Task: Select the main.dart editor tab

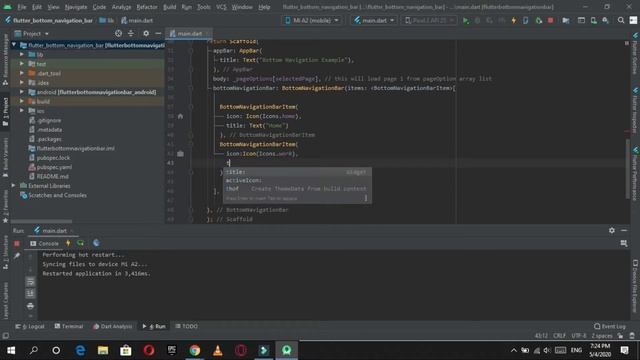Action: 189,33
